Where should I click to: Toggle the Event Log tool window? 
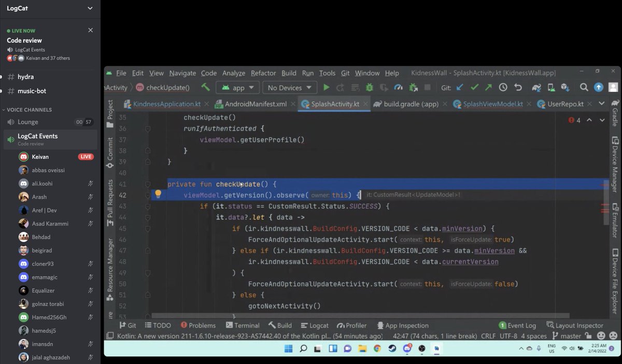[517, 325]
